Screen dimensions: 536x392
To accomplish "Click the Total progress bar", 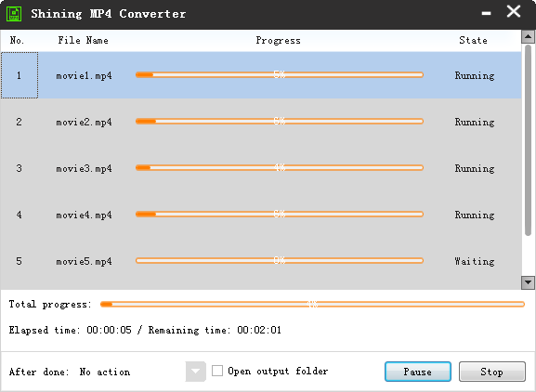I will 312,304.
